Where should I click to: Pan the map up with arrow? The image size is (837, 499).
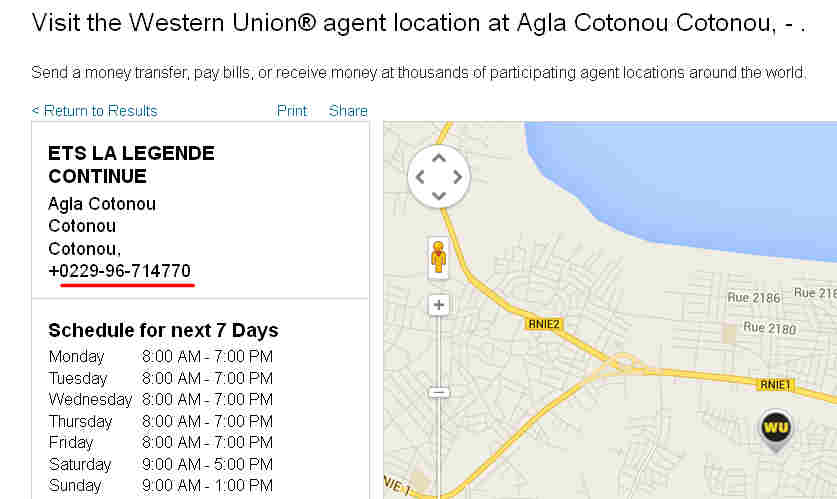(438, 158)
